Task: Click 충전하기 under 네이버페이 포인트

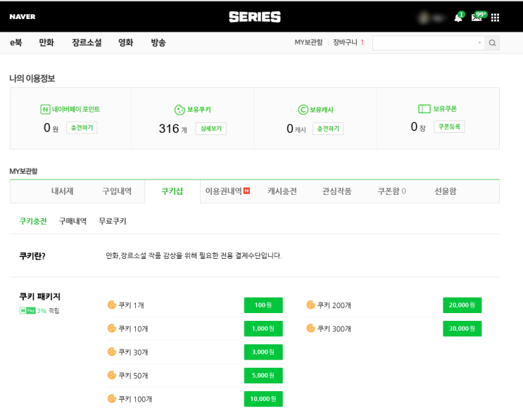Action: click(82, 127)
